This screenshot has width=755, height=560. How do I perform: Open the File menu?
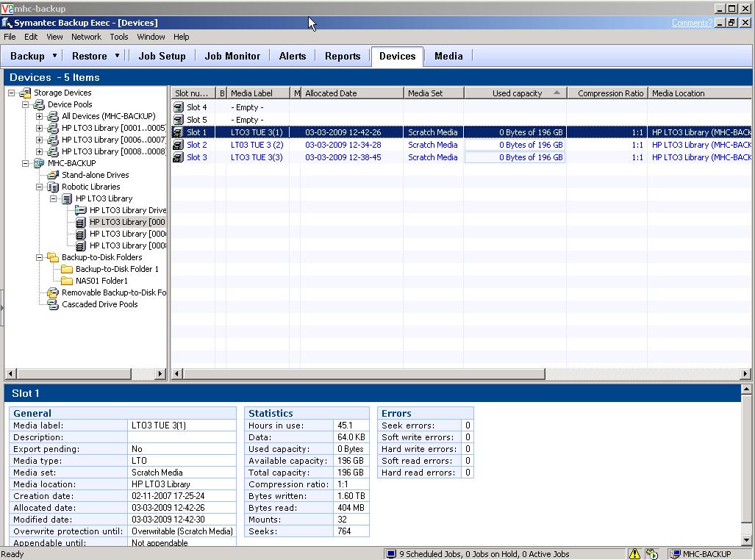10,37
